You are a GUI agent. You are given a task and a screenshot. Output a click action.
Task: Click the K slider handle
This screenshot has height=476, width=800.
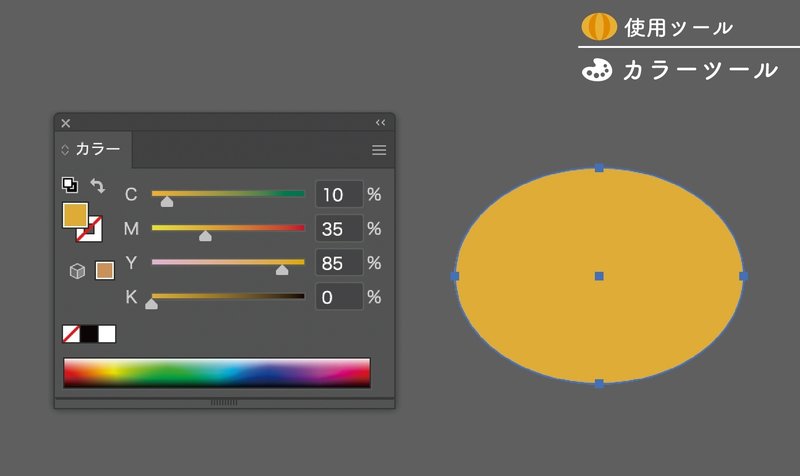pos(151,304)
